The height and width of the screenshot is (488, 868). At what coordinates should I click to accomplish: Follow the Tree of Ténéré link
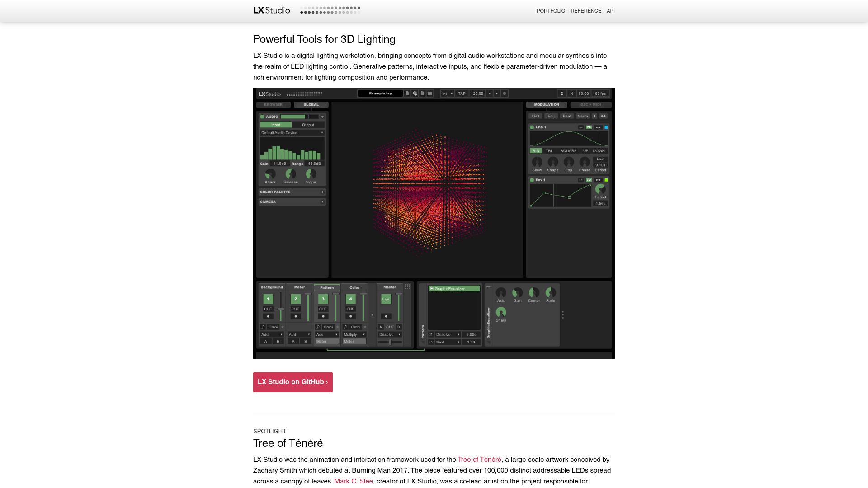pos(479,460)
